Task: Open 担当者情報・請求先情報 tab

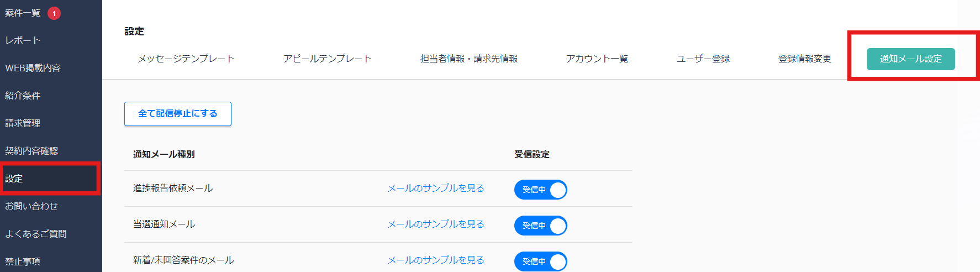Action: (469, 59)
